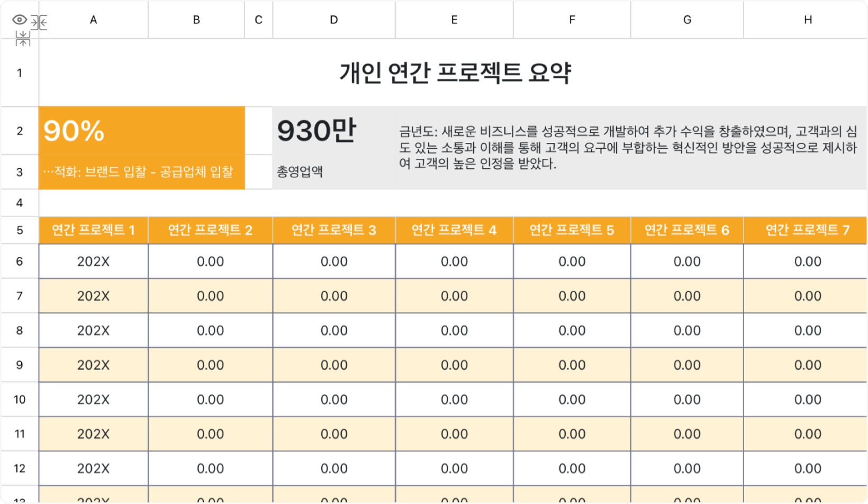This screenshot has height=504, width=868.
Task: Click the orange 90% cell
Action: click(142, 131)
